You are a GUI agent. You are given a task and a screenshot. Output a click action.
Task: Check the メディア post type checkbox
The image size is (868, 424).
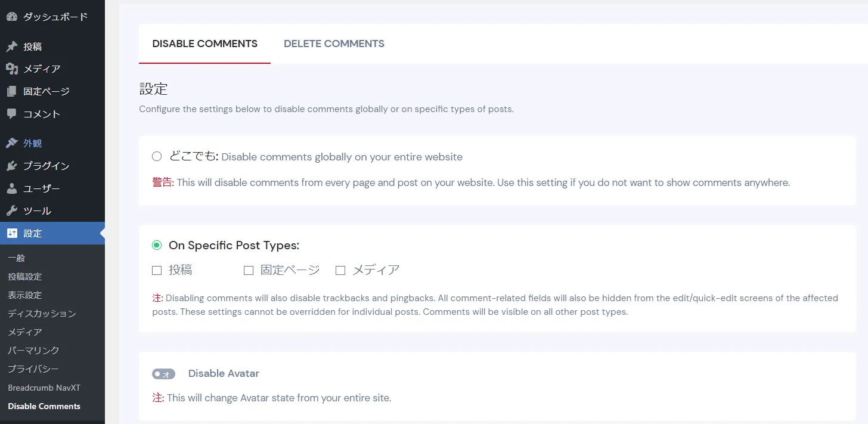point(340,270)
